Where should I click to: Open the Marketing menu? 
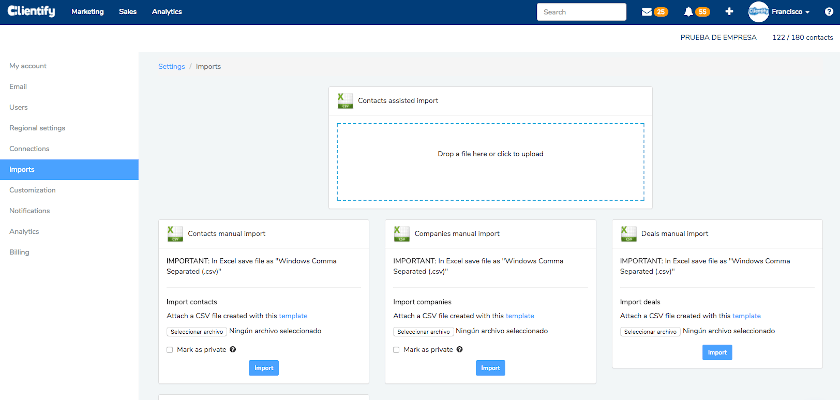point(87,12)
